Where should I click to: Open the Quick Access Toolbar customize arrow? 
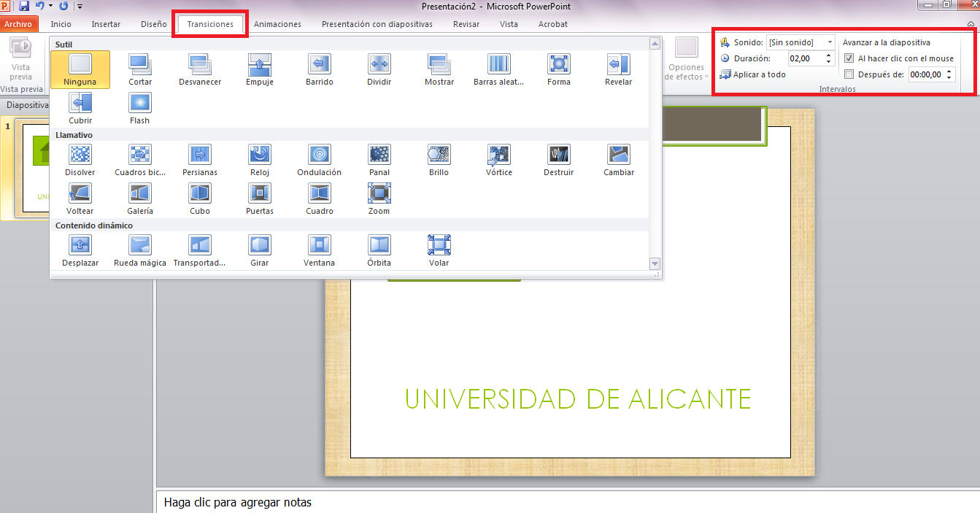80,7
